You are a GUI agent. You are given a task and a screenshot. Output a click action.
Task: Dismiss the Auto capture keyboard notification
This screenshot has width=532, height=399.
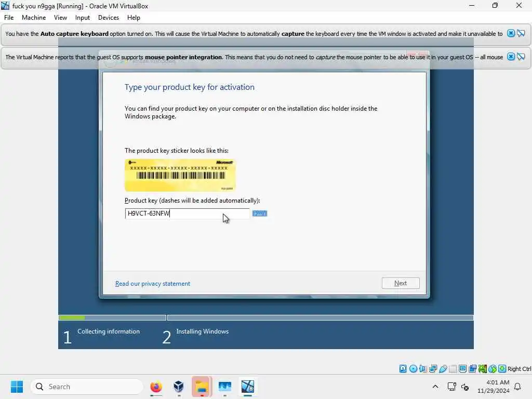(511, 33)
